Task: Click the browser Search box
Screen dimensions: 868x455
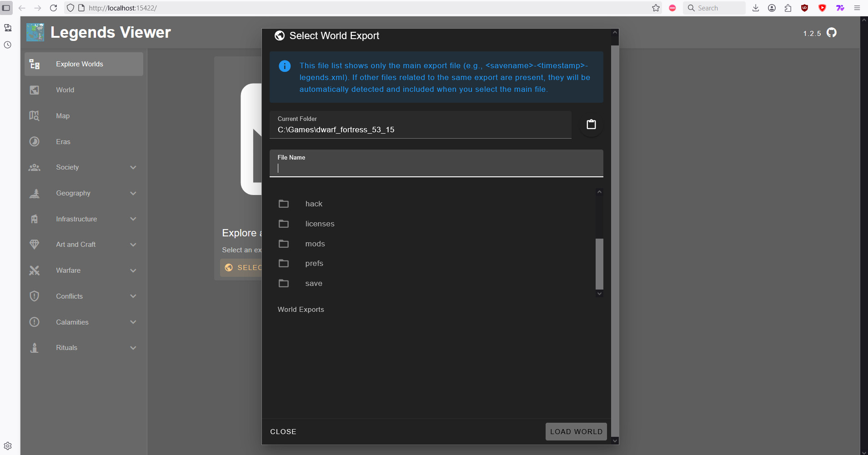Action: pos(714,8)
